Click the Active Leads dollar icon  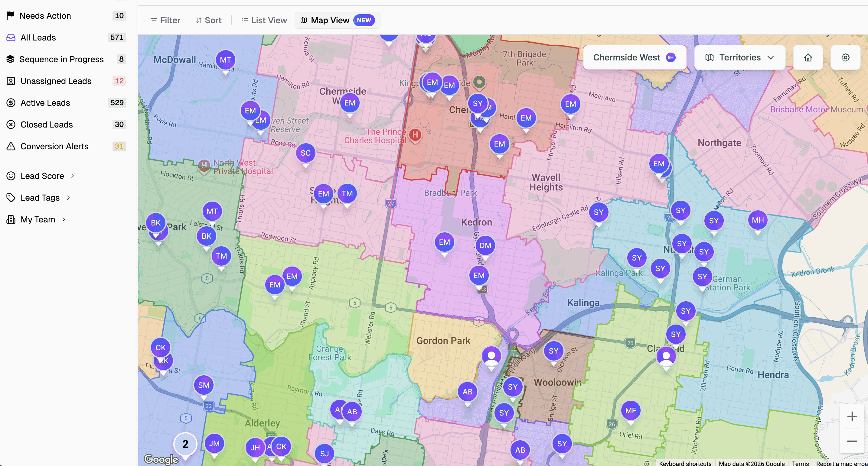click(11, 103)
